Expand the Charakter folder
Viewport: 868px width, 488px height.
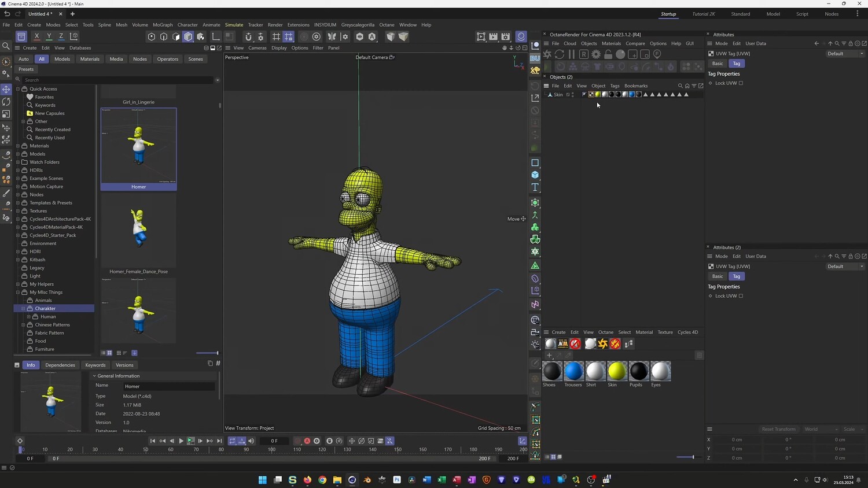23,308
